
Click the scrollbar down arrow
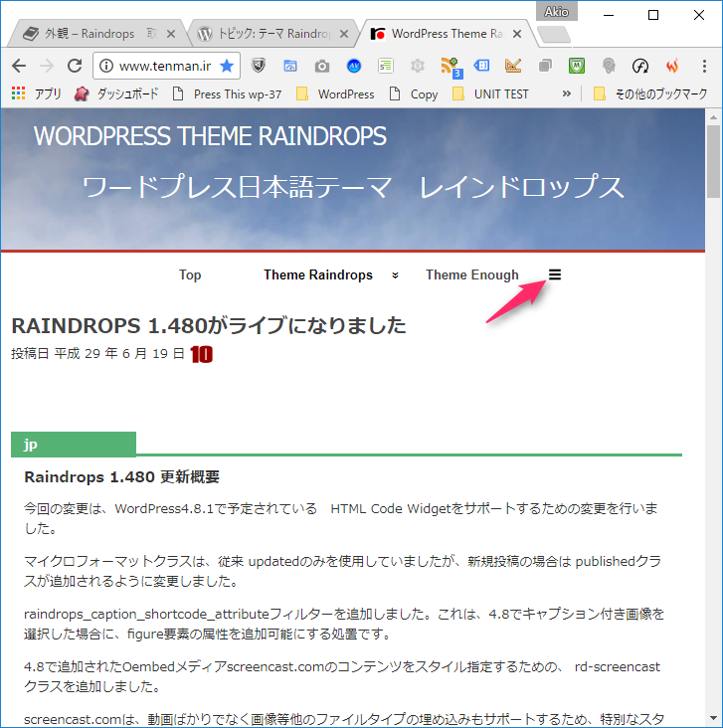(714, 719)
